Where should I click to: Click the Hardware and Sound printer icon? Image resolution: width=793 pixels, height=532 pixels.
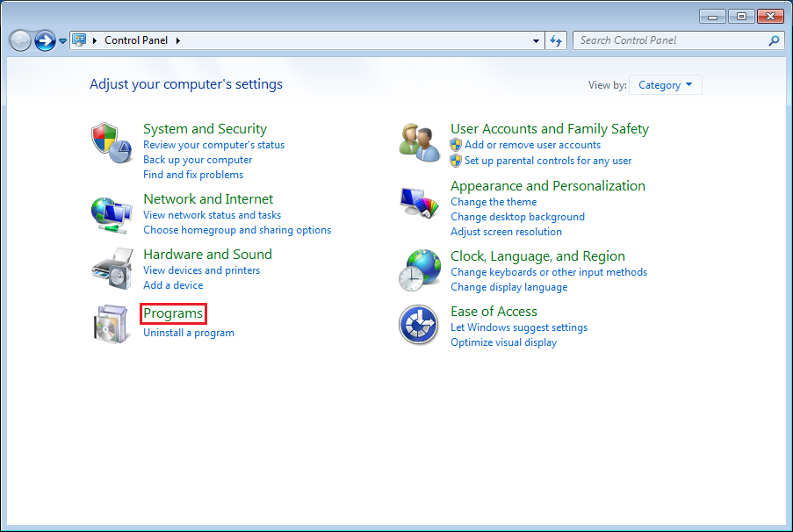[112, 269]
